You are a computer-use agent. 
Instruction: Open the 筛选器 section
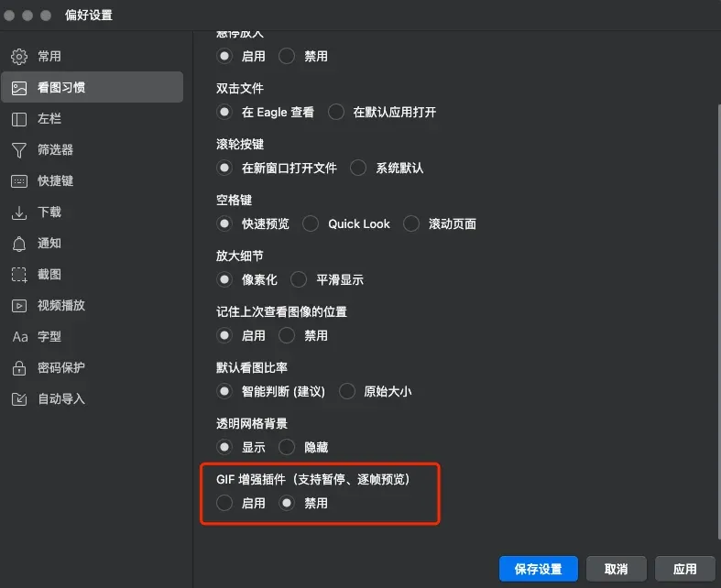[92, 150]
